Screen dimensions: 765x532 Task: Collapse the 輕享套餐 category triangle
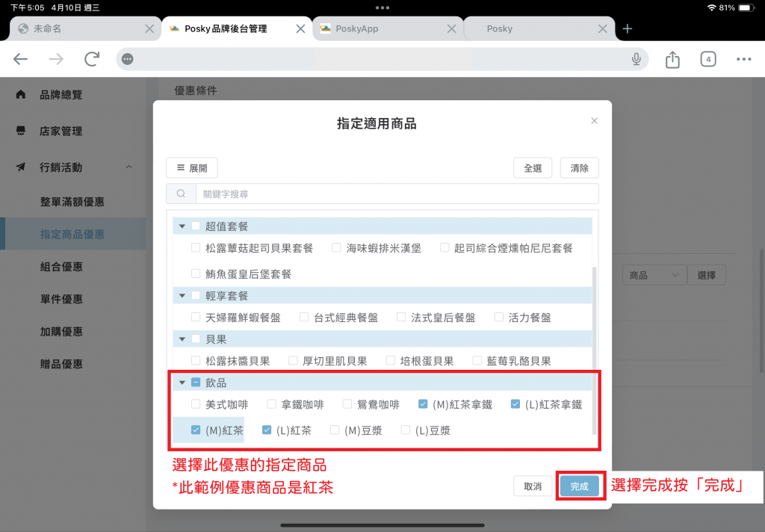(182, 295)
